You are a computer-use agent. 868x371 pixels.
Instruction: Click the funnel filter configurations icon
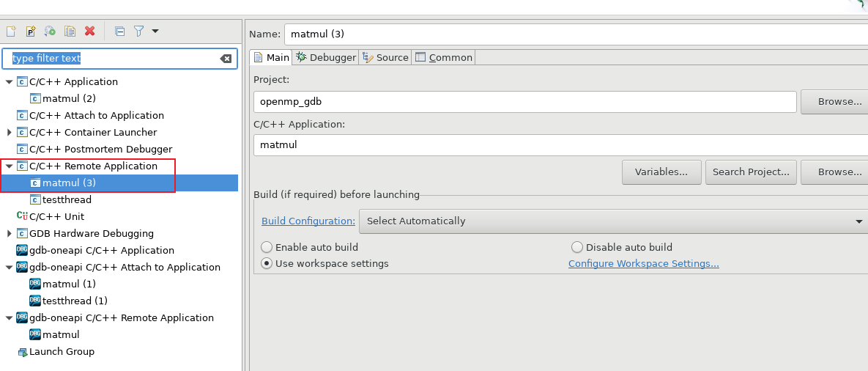pos(139,31)
